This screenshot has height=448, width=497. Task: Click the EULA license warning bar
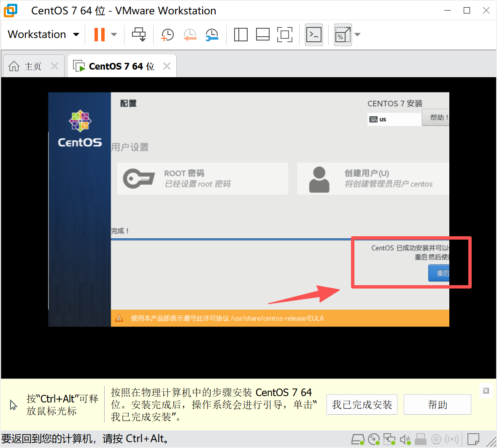pos(280,318)
